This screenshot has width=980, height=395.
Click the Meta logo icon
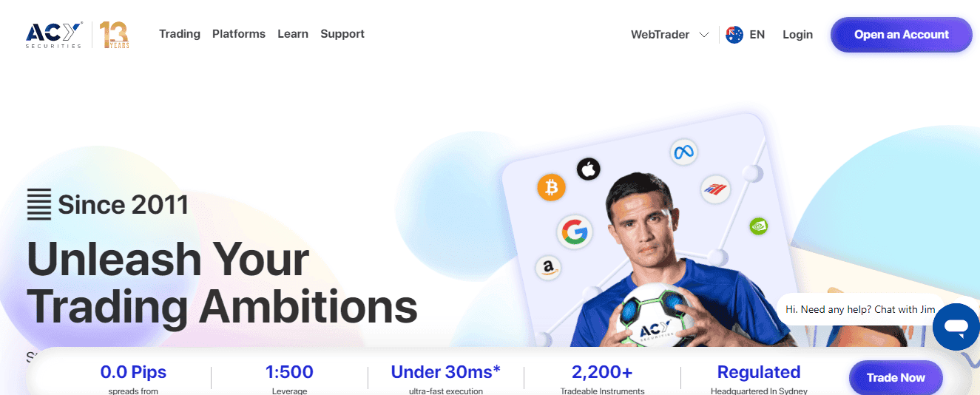click(x=684, y=152)
